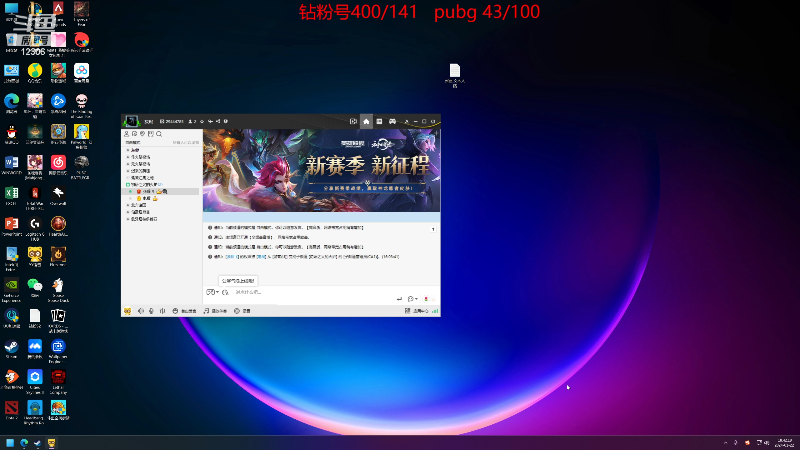Open the home tab icon in YY title bar
Image resolution: width=800 pixels, height=450 pixels.
coord(366,121)
